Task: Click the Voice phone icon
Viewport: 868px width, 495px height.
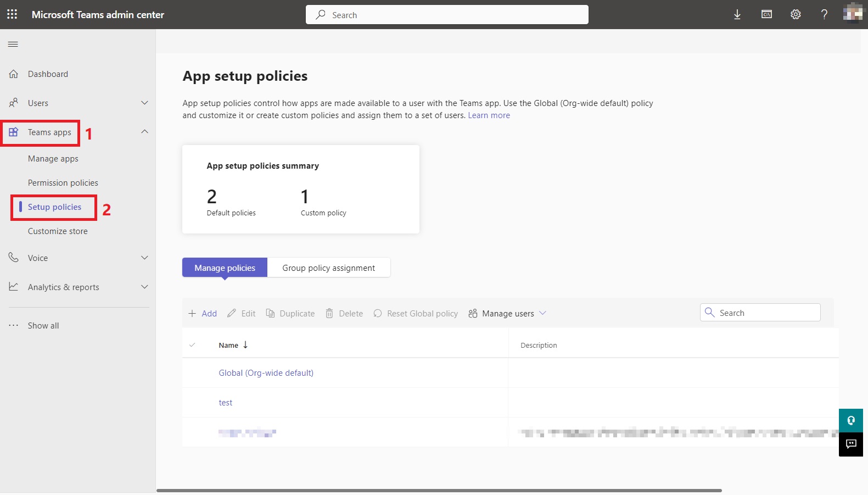Action: (x=14, y=258)
